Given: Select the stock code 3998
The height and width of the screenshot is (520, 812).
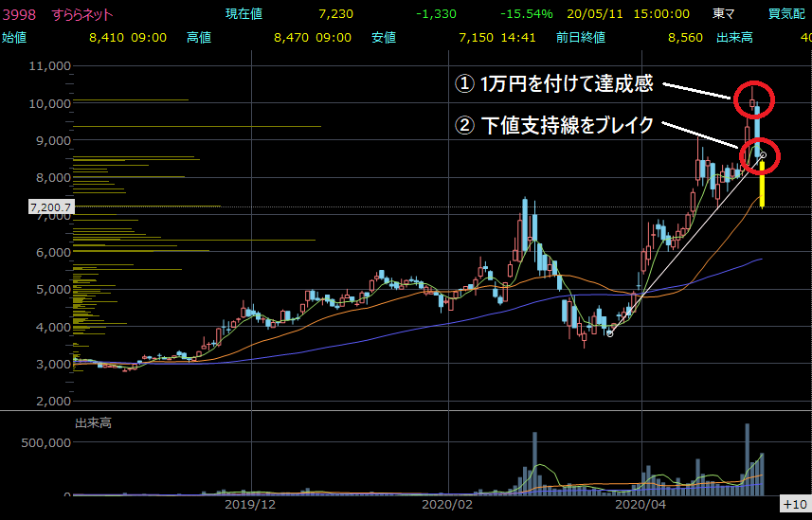Looking at the screenshot, I should [x=19, y=15].
